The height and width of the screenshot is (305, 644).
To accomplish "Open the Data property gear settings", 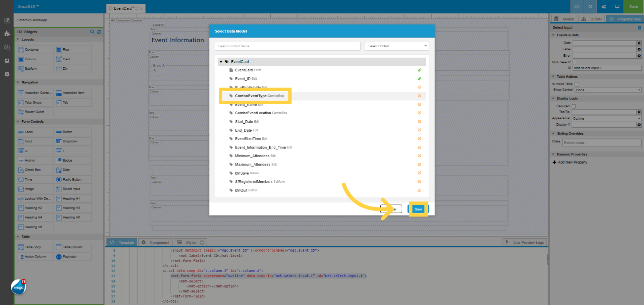I will tap(639, 43).
